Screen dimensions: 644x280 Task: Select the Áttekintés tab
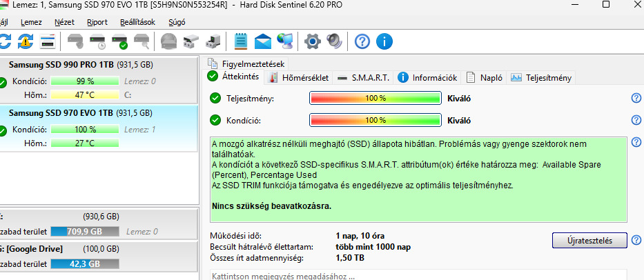233,77
